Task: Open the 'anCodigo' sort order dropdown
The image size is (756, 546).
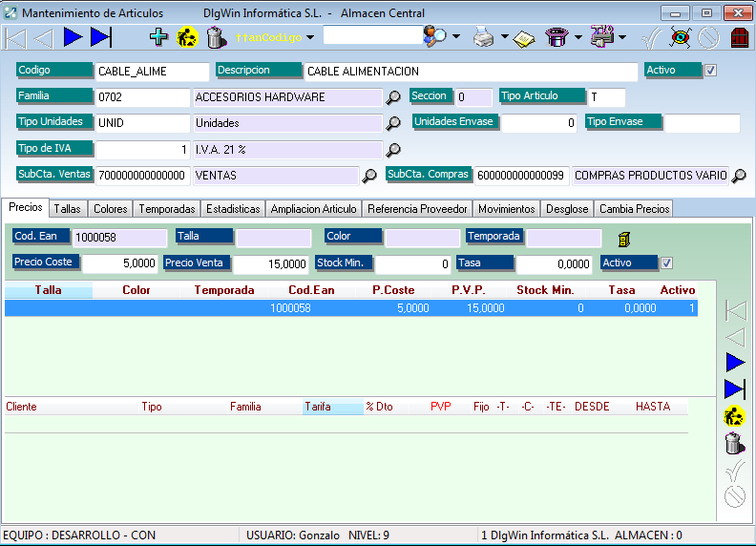Action: [x=310, y=37]
